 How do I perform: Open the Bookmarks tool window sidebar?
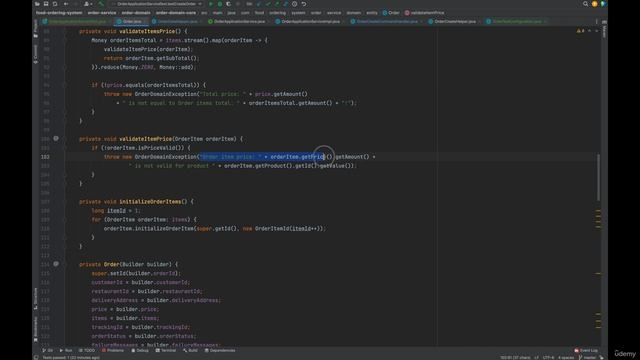click(36, 329)
